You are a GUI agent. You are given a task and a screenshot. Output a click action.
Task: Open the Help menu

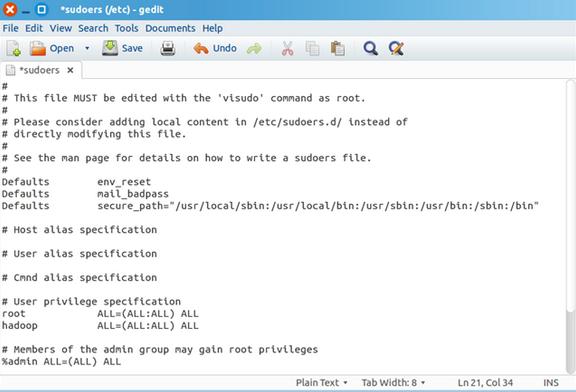212,28
